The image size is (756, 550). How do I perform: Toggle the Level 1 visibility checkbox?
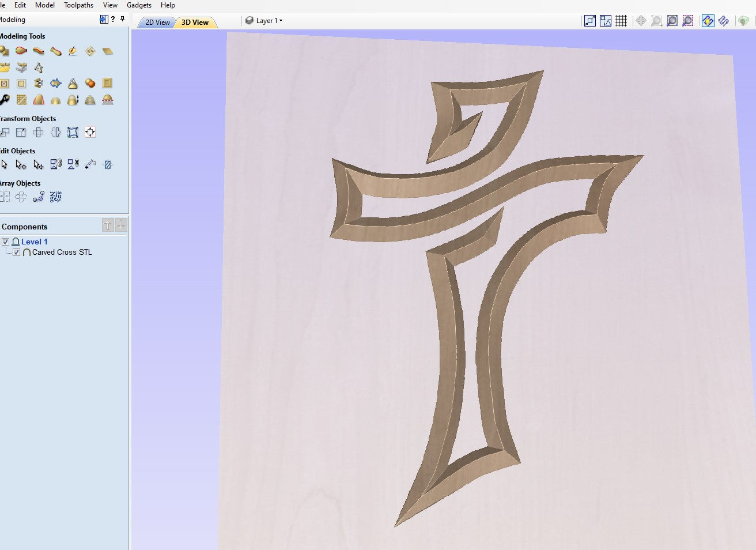pyautogui.click(x=5, y=242)
